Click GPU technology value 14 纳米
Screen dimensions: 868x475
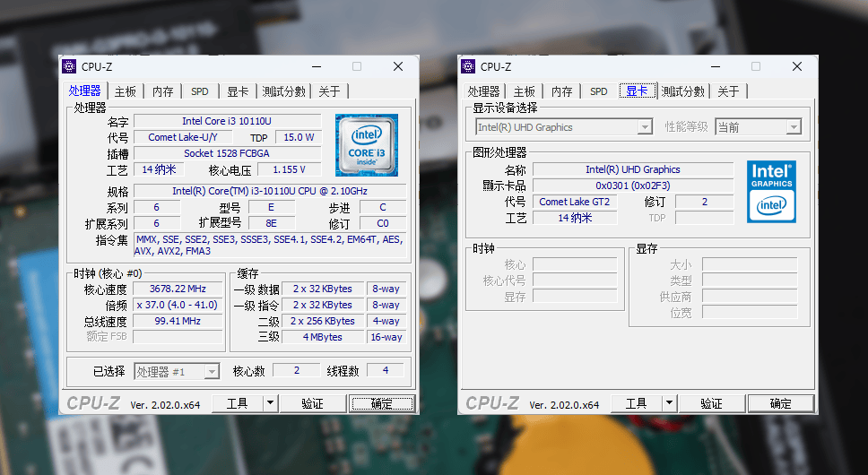click(x=575, y=218)
